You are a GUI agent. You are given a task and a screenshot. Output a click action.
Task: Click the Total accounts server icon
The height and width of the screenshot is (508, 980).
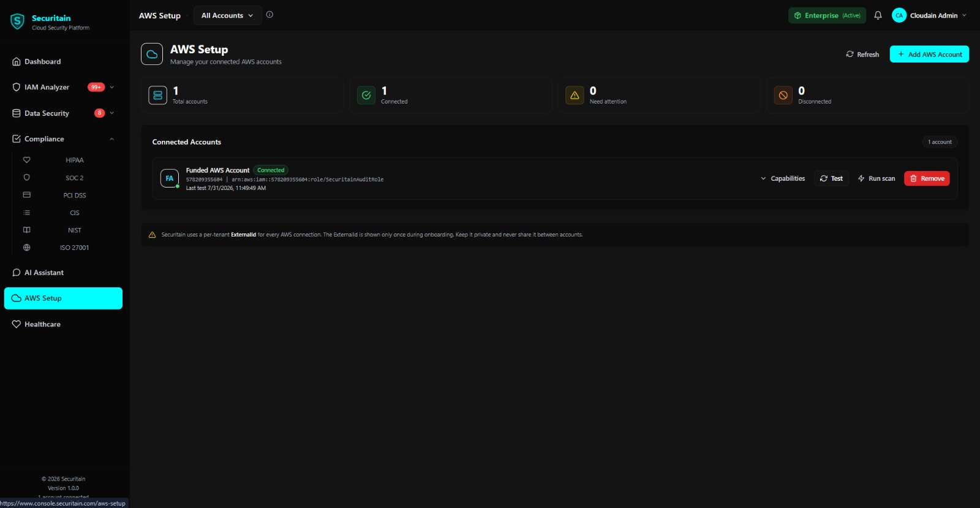pyautogui.click(x=158, y=95)
